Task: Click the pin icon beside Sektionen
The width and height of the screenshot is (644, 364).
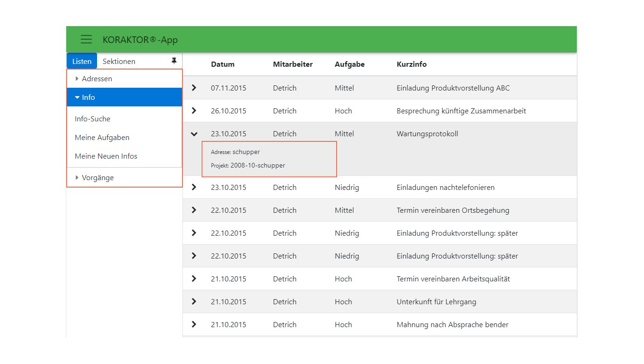Action: [x=174, y=61]
